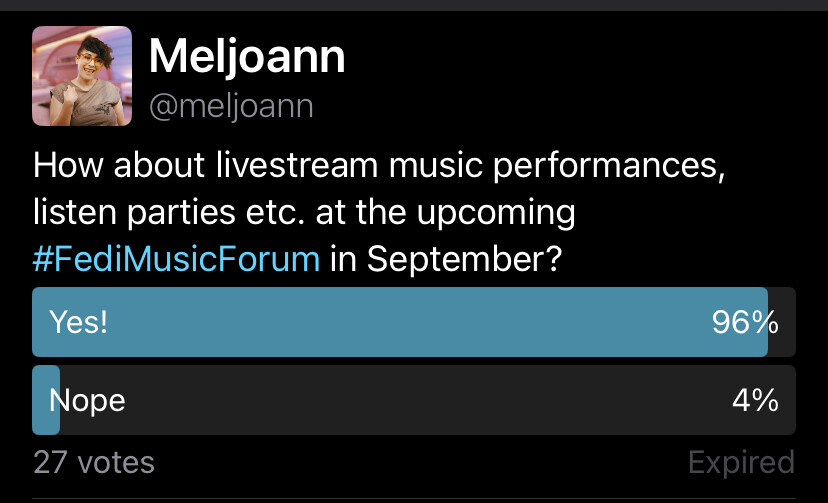Screen dimensions: 828x503
Task: Click the 96% result label
Action: click(x=745, y=322)
